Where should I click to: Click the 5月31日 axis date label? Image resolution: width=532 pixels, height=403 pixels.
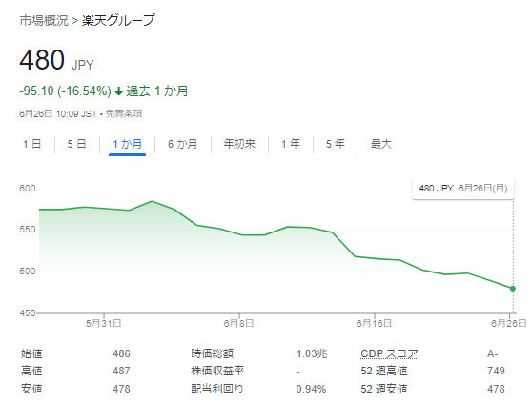[104, 323]
